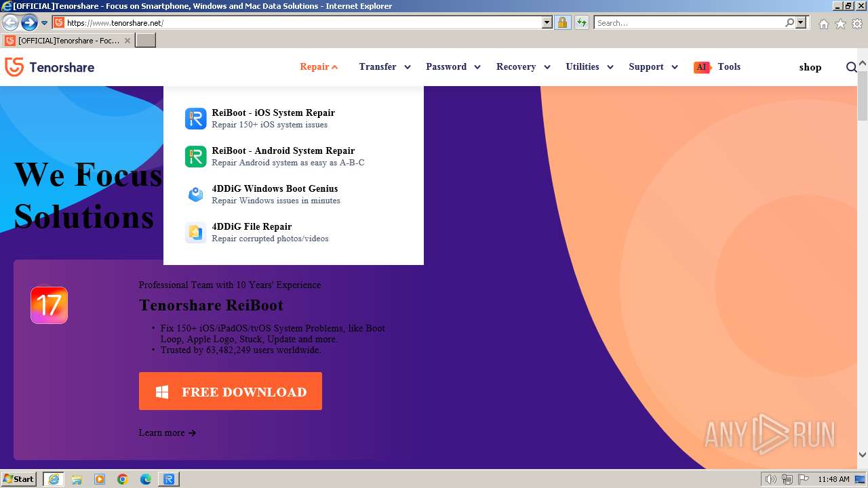This screenshot has height=488, width=868.
Task: Open the IE Home icon
Action: (x=823, y=24)
